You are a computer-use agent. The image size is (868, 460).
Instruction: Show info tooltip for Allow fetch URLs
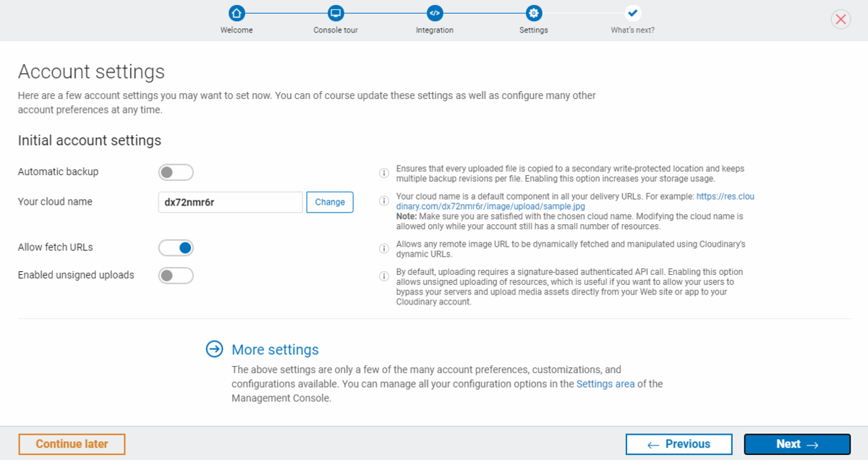pos(384,249)
